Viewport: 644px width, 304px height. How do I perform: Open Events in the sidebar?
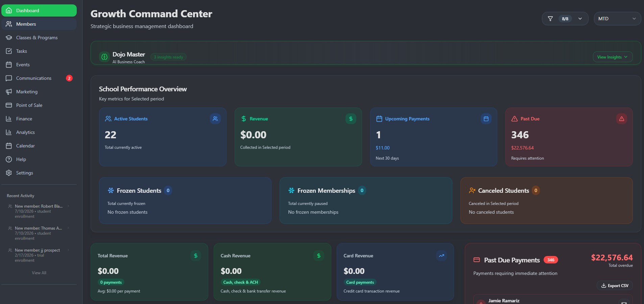39,65
